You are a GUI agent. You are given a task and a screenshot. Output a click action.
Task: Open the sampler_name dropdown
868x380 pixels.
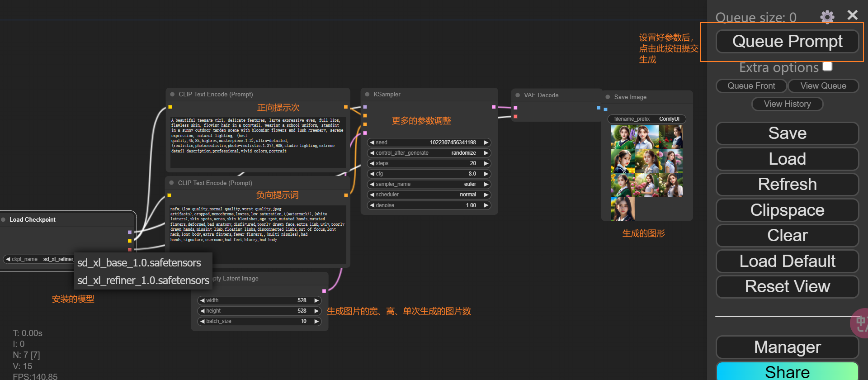click(x=429, y=184)
